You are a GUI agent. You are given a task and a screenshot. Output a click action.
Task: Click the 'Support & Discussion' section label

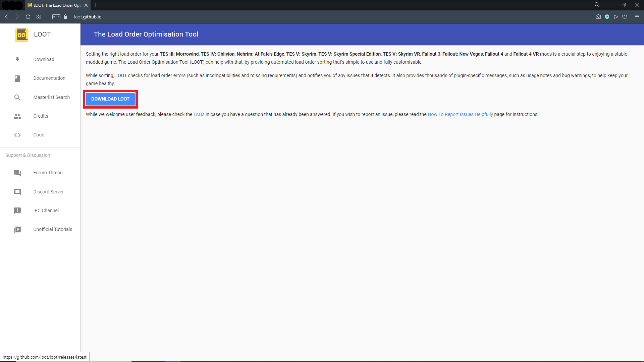(x=28, y=155)
